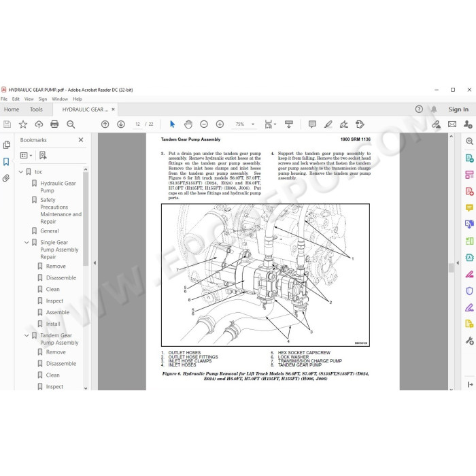Open More Tools wrench icon
476x476 pixels.
point(469,341)
